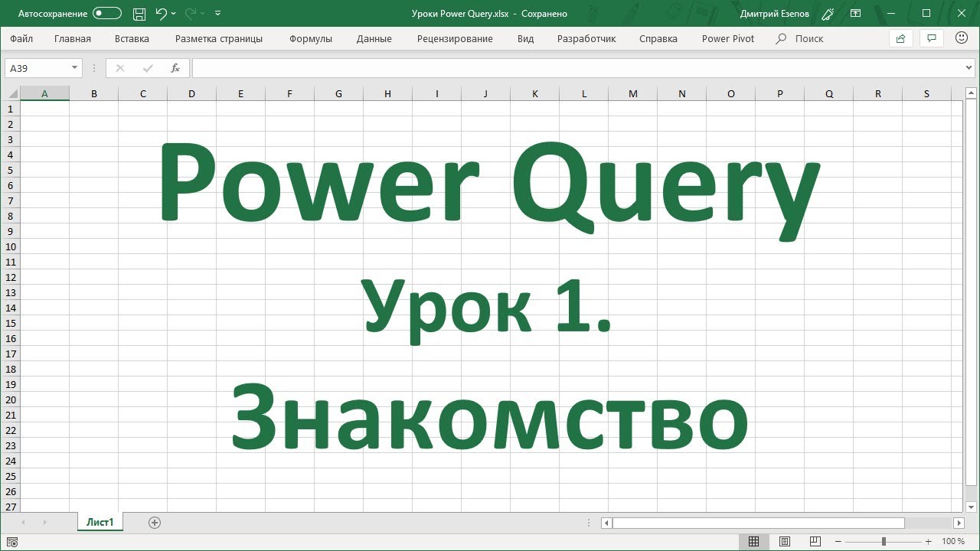
Task: Open the Вставка ribbon tab
Action: [132, 38]
